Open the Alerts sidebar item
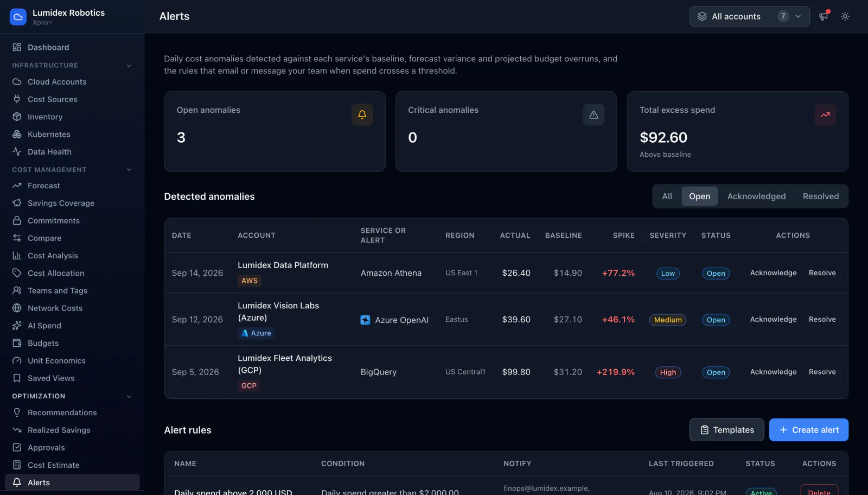This screenshot has width=868, height=495. pos(72,483)
